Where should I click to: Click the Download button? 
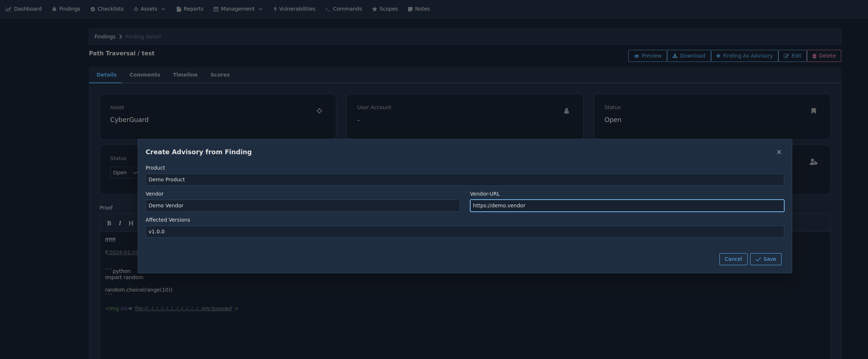(x=689, y=56)
